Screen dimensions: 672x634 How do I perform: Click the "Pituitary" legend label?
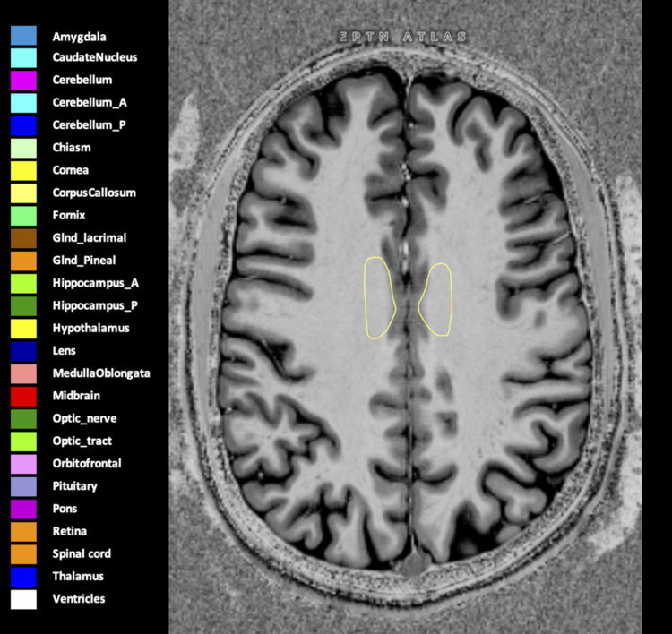point(75,486)
